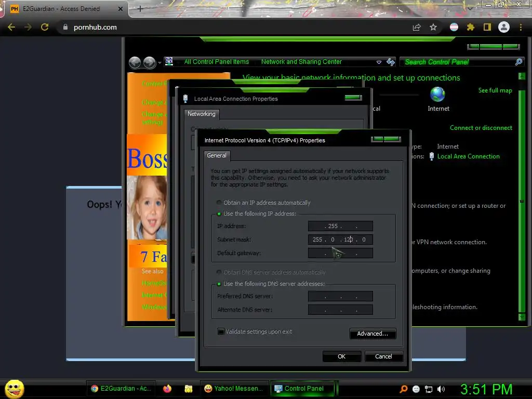The width and height of the screenshot is (532, 399).
Task: Click the 3:51 PM clock
Action: coord(486,389)
